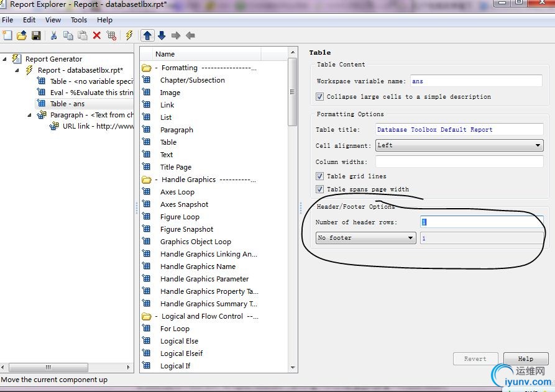The height and width of the screenshot is (392, 555).
Task: Move the component left with the arrow
Action: tap(190, 35)
